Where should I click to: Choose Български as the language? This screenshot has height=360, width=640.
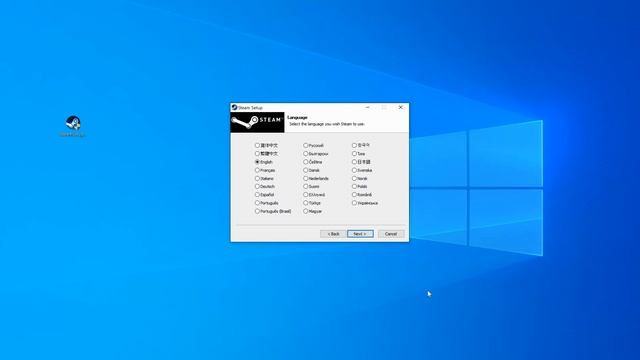point(306,153)
